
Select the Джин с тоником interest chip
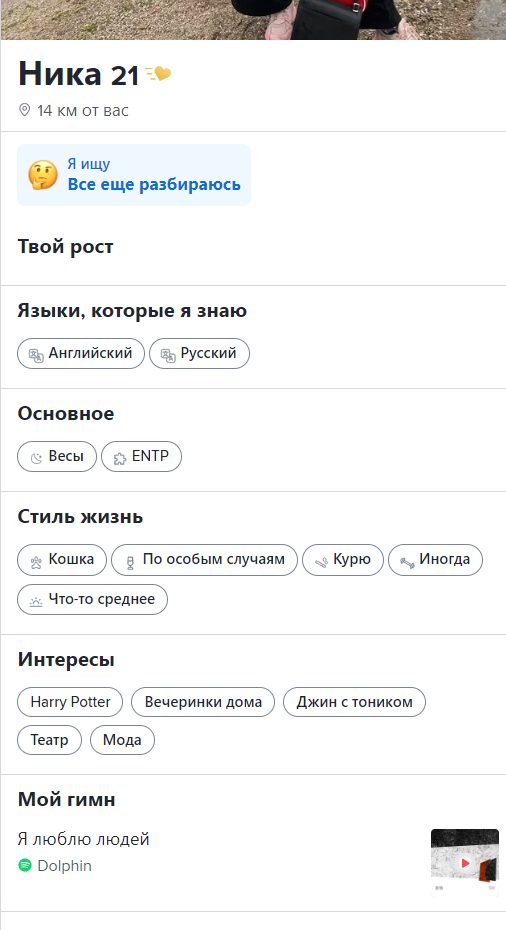[x=354, y=702]
